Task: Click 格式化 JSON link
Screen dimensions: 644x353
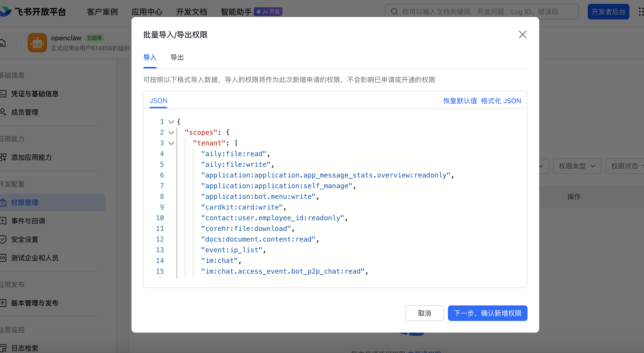Action: point(501,101)
